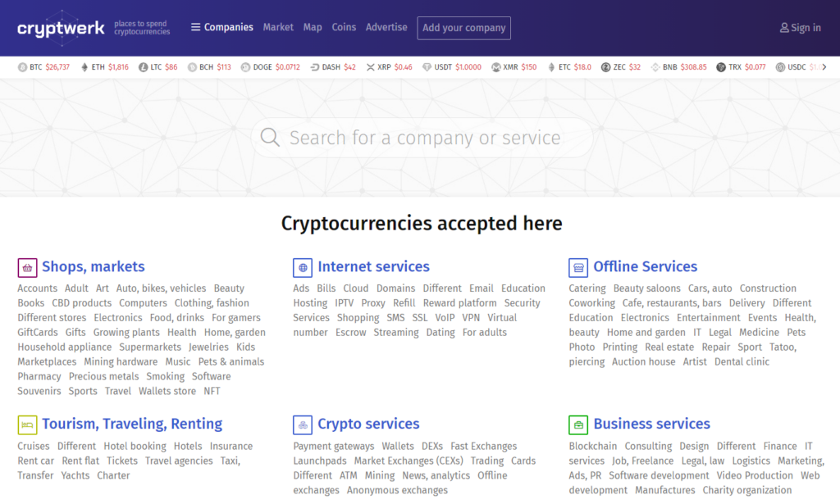Click the USDT coin icon in the ticker

427,67
